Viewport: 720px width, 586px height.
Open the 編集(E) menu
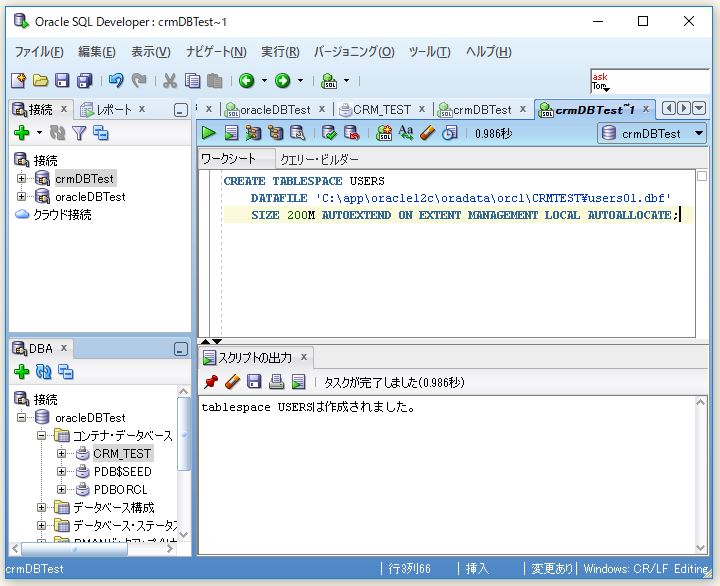pyautogui.click(x=96, y=51)
